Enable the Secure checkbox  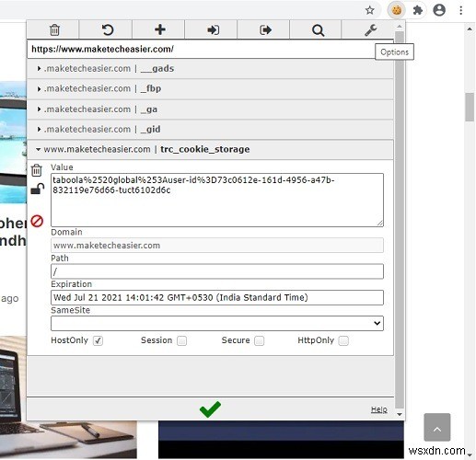click(x=259, y=340)
